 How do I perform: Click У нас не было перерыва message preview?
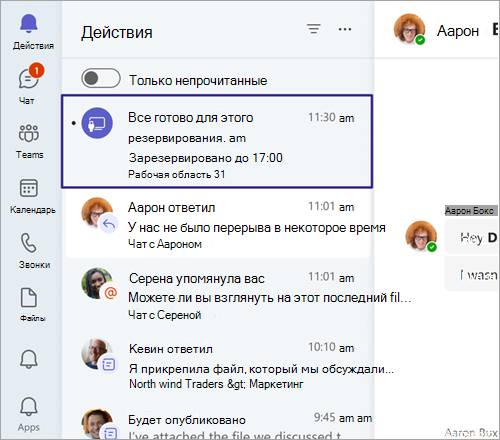click(257, 228)
